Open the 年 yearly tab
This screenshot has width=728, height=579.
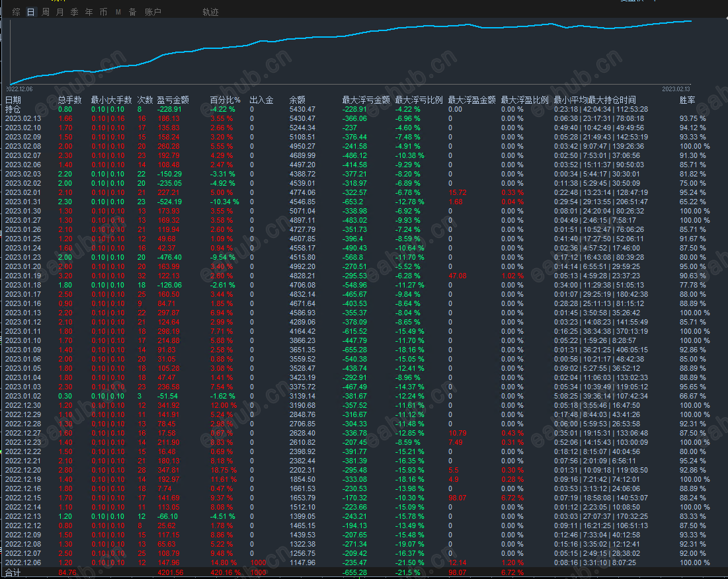[x=89, y=12]
